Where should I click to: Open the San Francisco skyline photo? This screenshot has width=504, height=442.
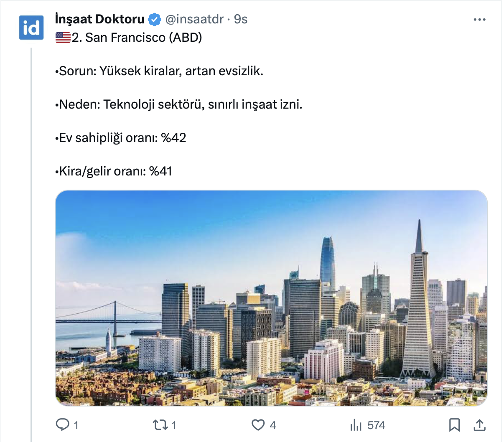coord(271,298)
